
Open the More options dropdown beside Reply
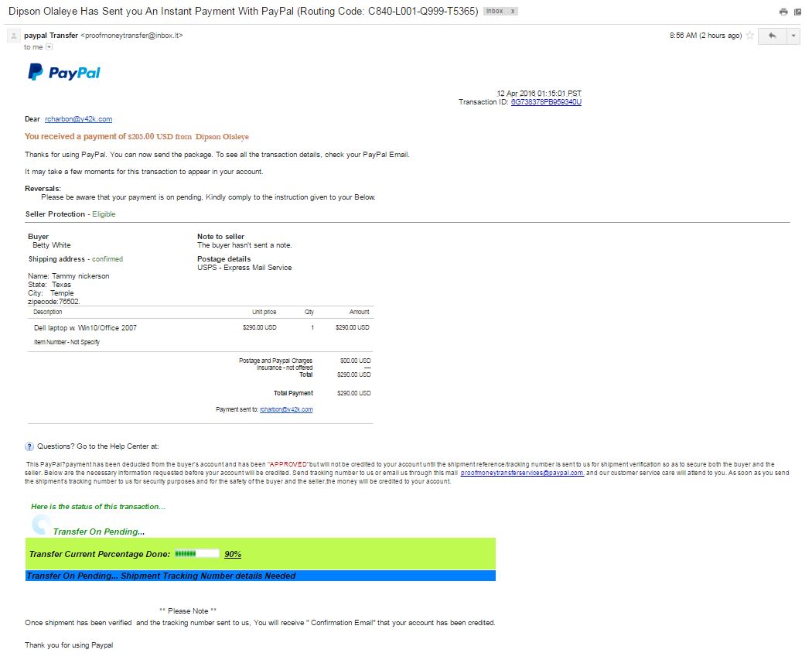pyautogui.click(x=793, y=36)
